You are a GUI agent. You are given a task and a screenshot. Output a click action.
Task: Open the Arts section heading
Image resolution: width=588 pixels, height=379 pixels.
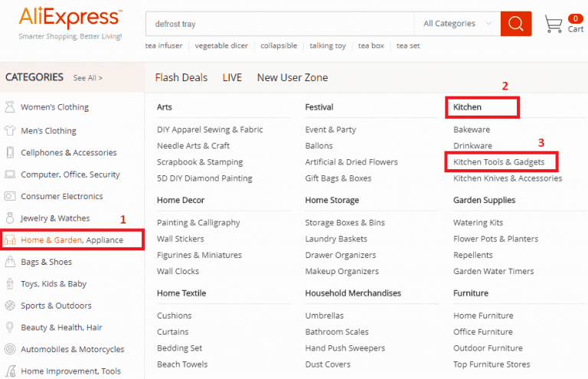[165, 107]
